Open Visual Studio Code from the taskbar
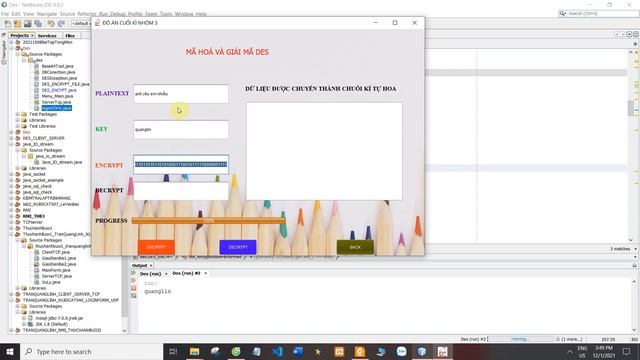 (x=277, y=351)
